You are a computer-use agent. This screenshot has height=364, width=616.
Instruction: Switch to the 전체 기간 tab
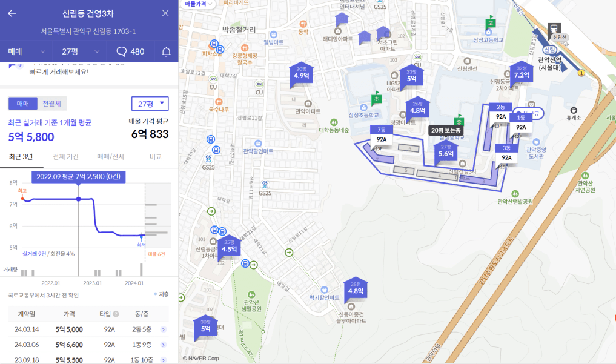[x=65, y=157]
